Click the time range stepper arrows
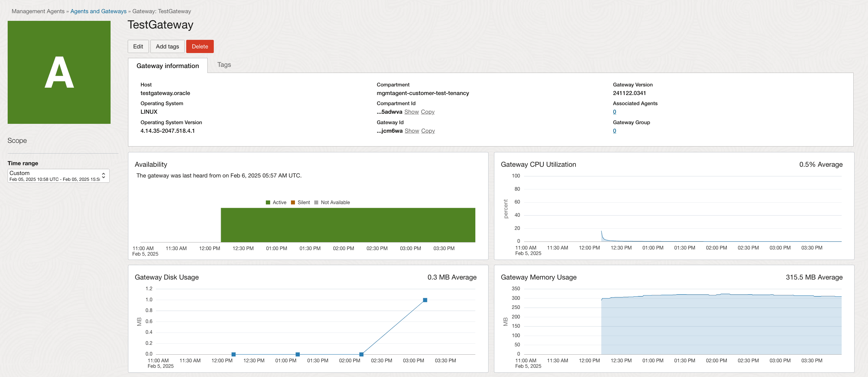Screen dimensions: 868x377 [x=104, y=176]
